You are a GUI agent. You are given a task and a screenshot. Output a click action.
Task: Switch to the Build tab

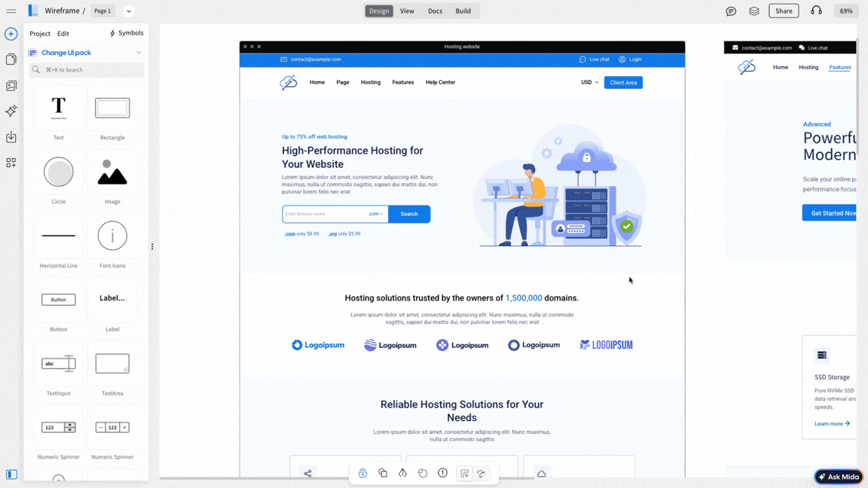pos(463,11)
